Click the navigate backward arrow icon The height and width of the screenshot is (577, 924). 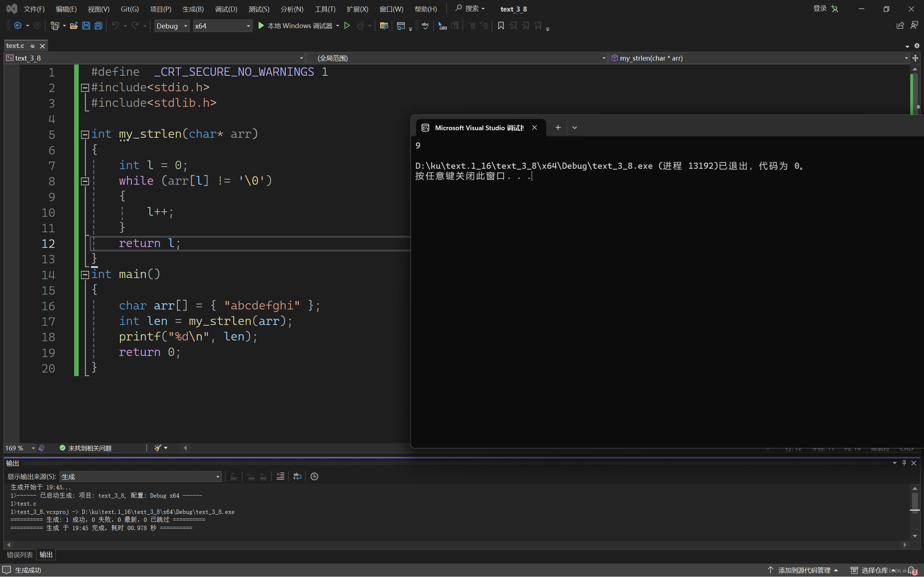[x=18, y=26]
